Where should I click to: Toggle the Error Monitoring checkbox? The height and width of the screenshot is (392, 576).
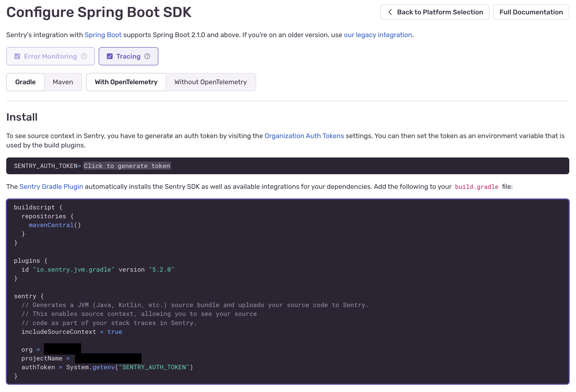coord(17,56)
